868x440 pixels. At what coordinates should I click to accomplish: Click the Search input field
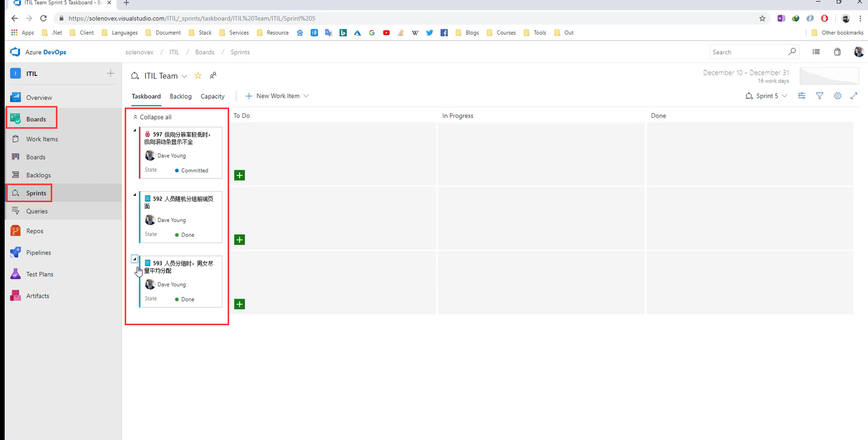click(x=747, y=52)
